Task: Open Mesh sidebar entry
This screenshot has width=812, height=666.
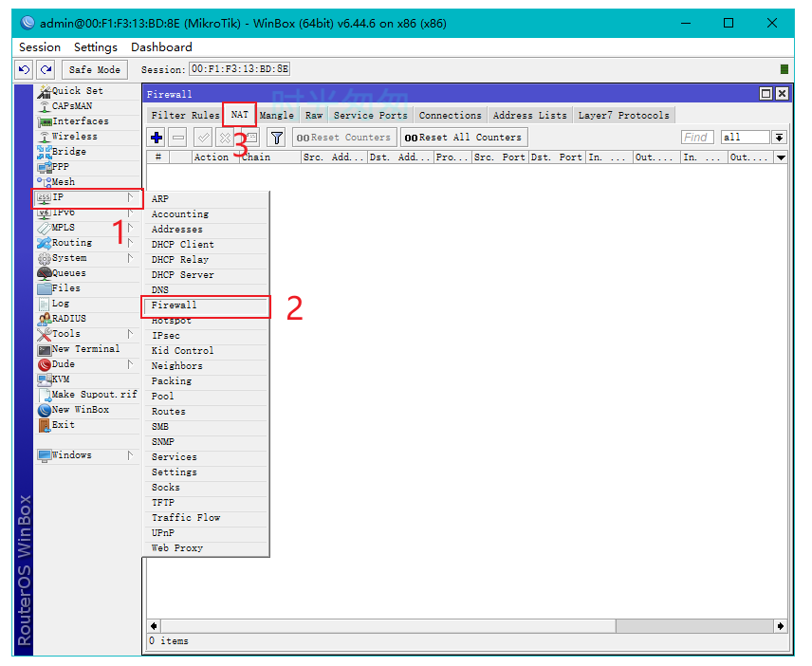Action: pyautogui.click(x=87, y=182)
